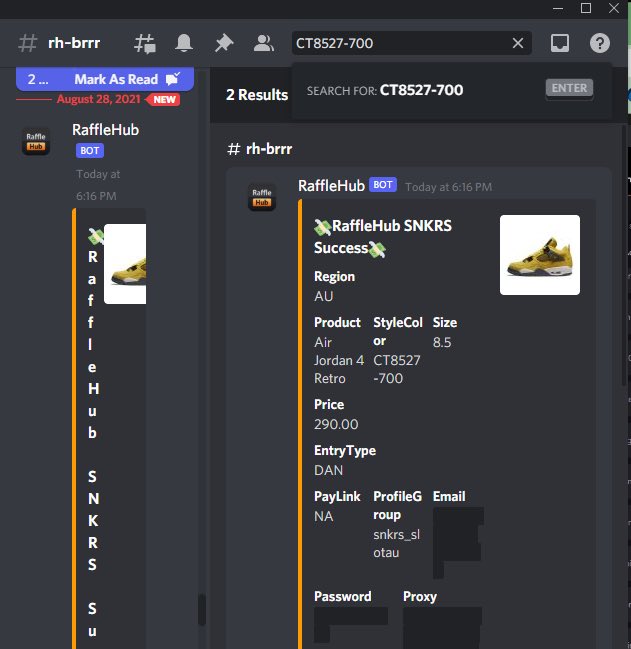Click the BOT badge in left chat
631x649 pixels.
pyautogui.click(x=90, y=151)
